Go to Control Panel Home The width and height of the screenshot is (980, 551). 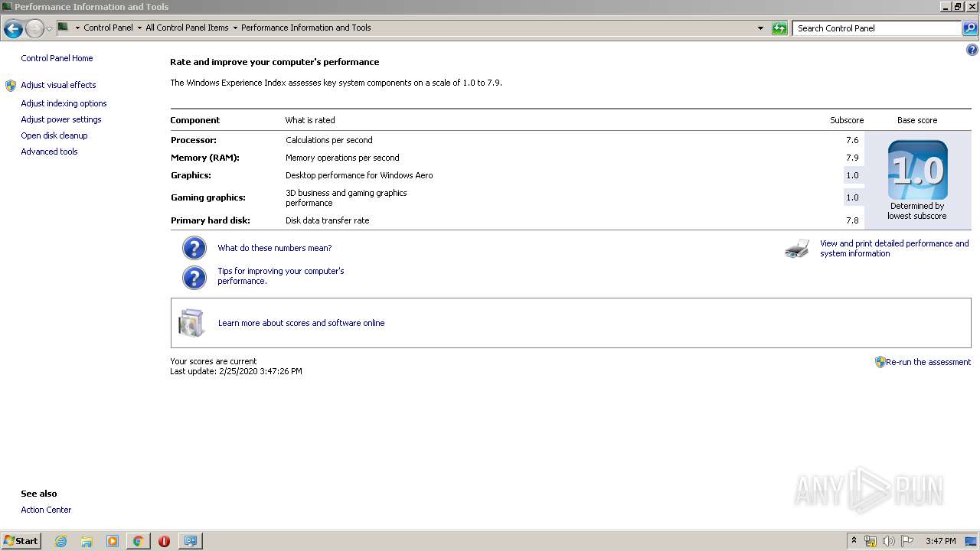57,58
